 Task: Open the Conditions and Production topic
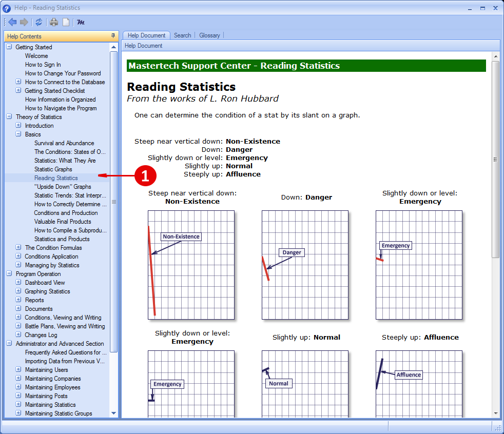[66, 213]
